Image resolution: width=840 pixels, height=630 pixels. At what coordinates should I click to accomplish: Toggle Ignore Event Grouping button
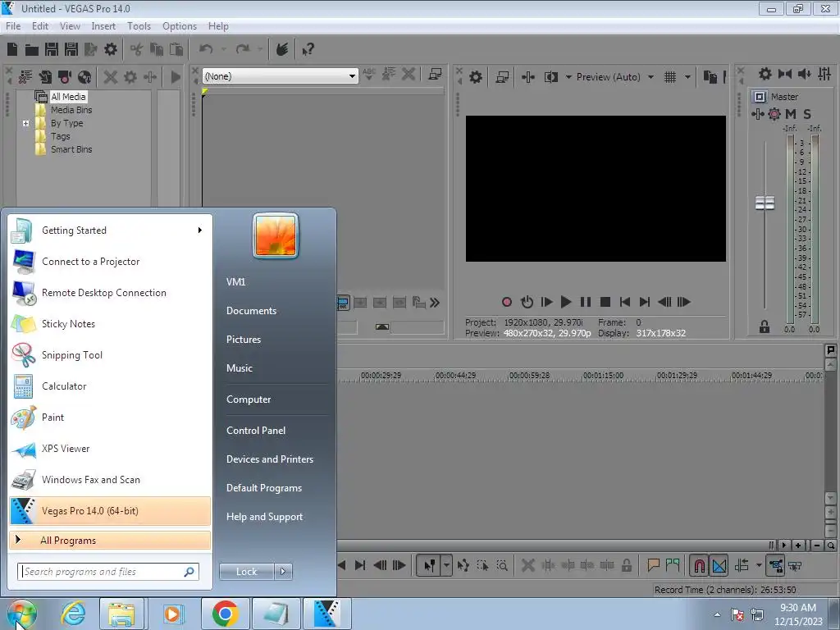pyautogui.click(x=796, y=565)
